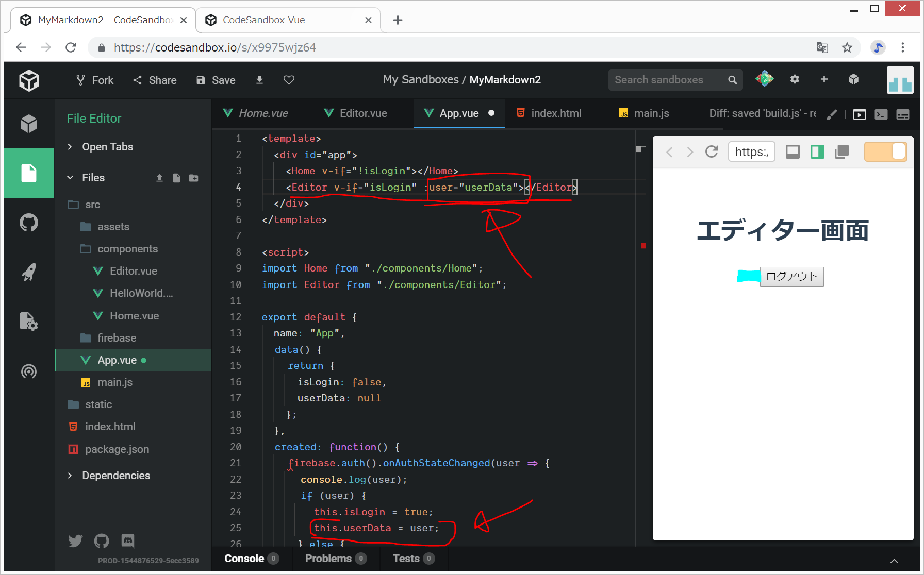Download the sandbox with download icon

259,80
